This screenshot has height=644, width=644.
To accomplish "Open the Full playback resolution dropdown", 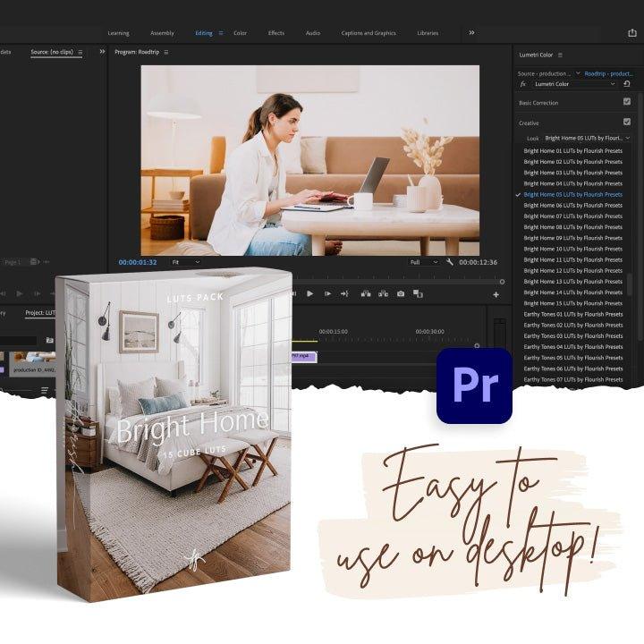I will [x=424, y=262].
